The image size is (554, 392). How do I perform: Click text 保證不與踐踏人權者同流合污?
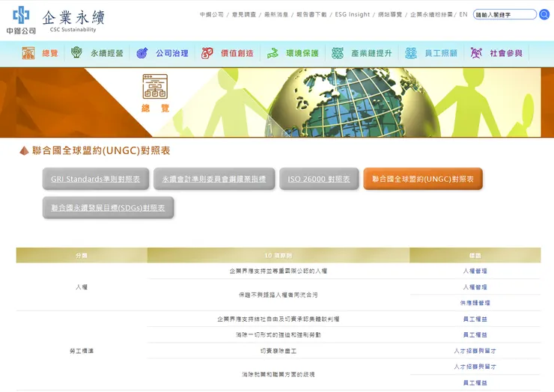tap(278, 295)
